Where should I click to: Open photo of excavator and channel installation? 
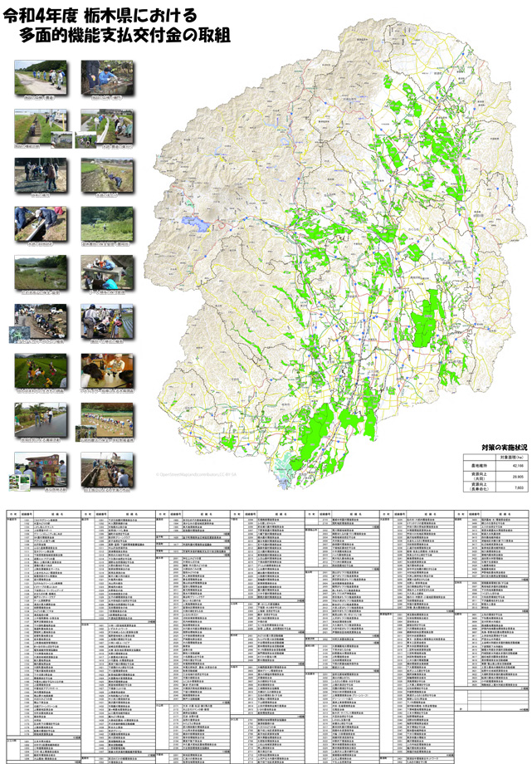click(107, 468)
